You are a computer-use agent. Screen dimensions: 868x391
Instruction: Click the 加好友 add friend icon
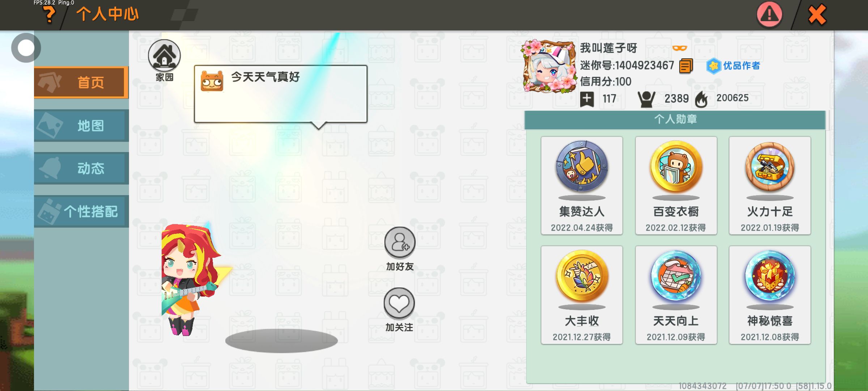tap(400, 242)
